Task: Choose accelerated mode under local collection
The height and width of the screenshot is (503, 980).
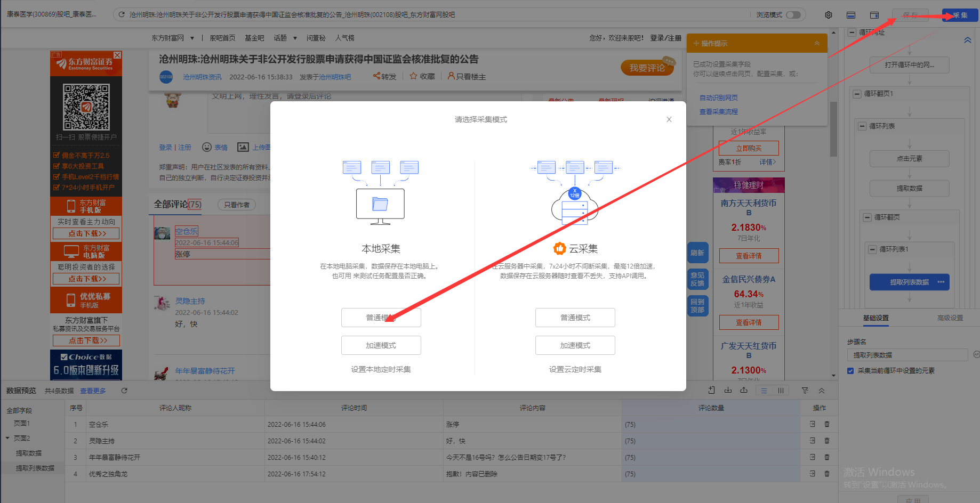Action: pos(381,345)
